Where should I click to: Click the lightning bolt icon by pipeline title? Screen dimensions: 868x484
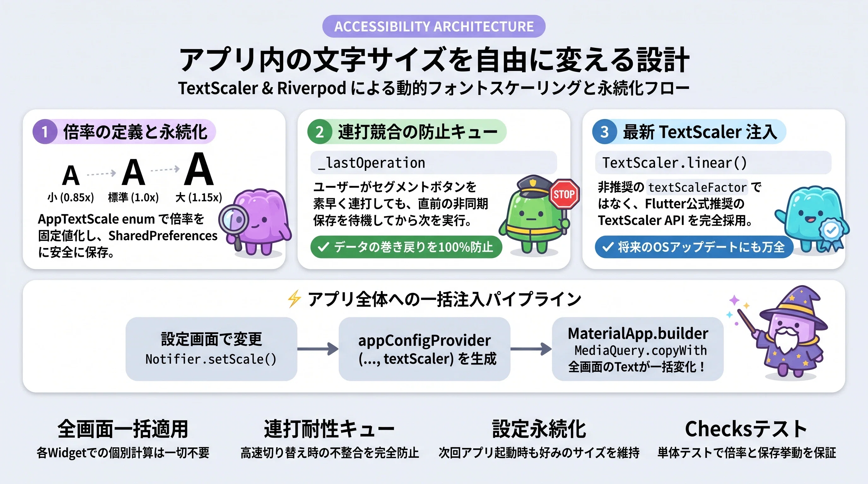click(294, 298)
